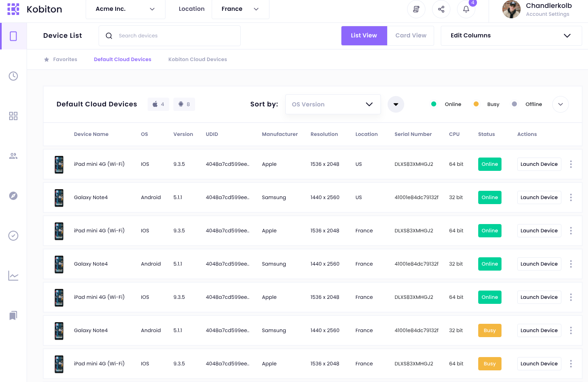Click the UDID column header
The height and width of the screenshot is (382, 588).
pos(212,134)
